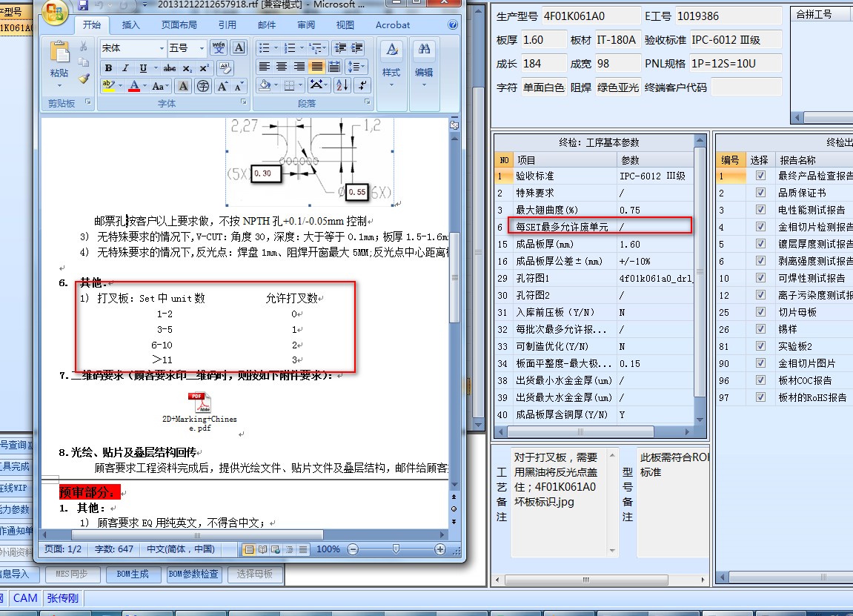
Task: Apply justified alignment
Action: point(316,67)
